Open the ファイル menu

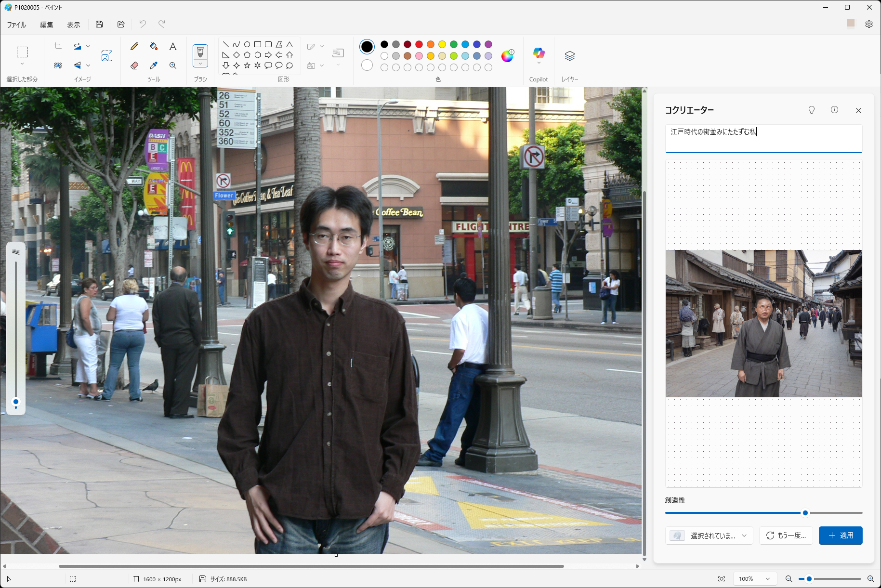16,25
